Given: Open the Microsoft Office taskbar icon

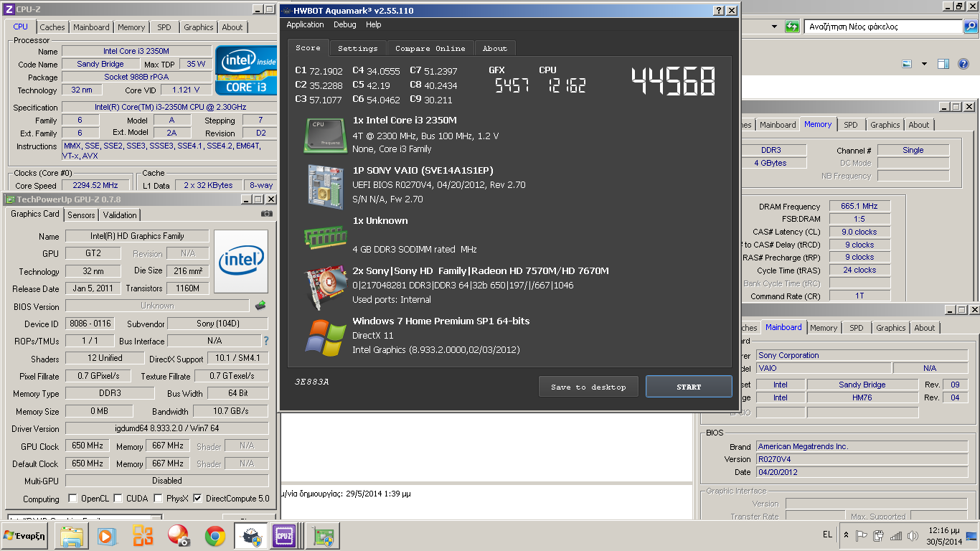Looking at the screenshot, I should click(x=143, y=536).
